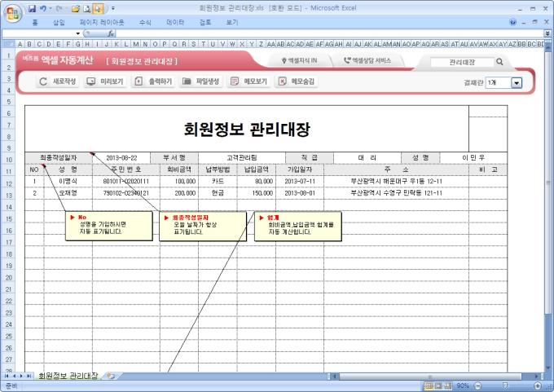
Task: Open the 수식 ribbon tab
Action: (x=145, y=22)
